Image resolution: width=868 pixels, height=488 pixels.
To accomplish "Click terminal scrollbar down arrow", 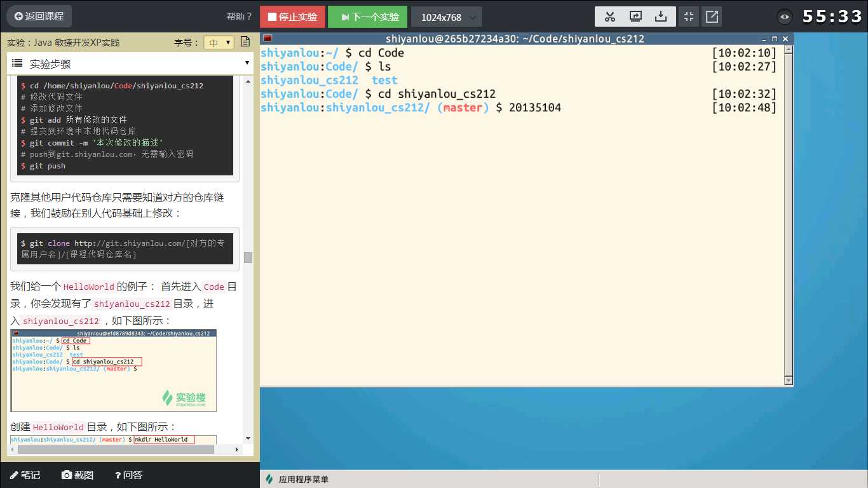I will point(789,381).
